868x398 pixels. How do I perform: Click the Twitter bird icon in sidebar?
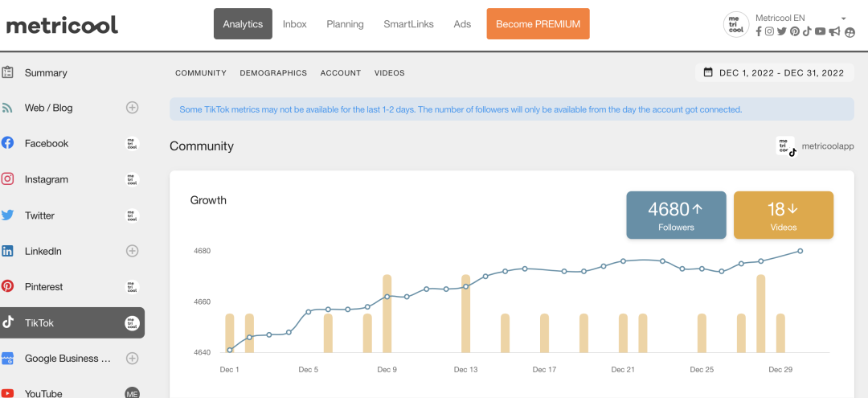pos(8,215)
